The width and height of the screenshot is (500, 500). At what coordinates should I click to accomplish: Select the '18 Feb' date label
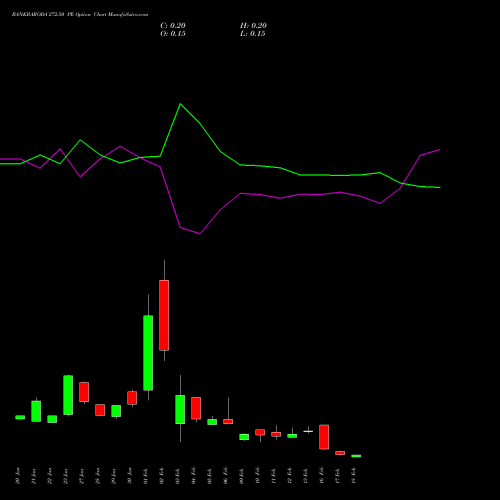coord(354,476)
